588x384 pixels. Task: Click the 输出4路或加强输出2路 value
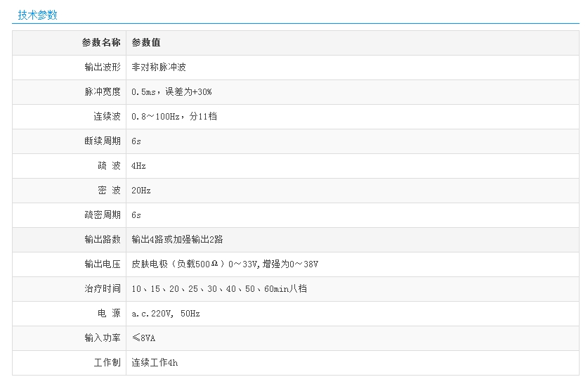click(177, 240)
